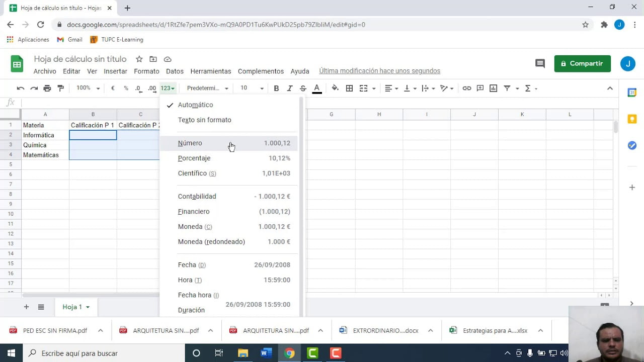Click the Compartir button

(582, 63)
